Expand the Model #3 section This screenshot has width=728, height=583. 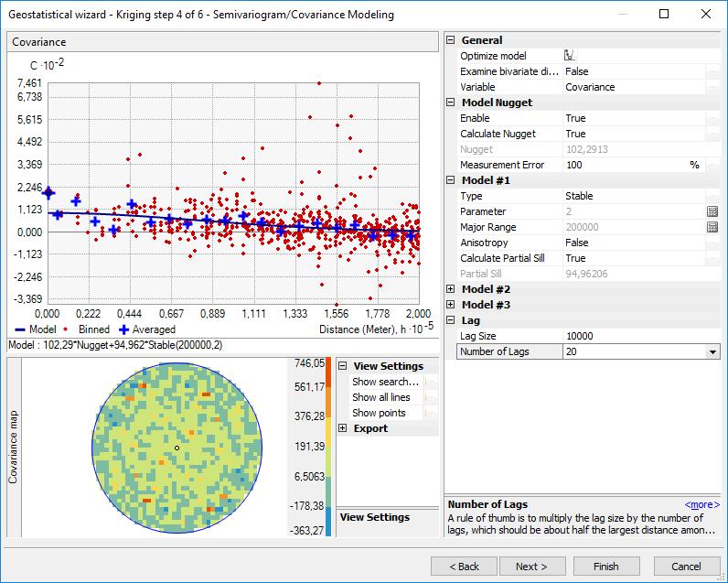tap(450, 304)
